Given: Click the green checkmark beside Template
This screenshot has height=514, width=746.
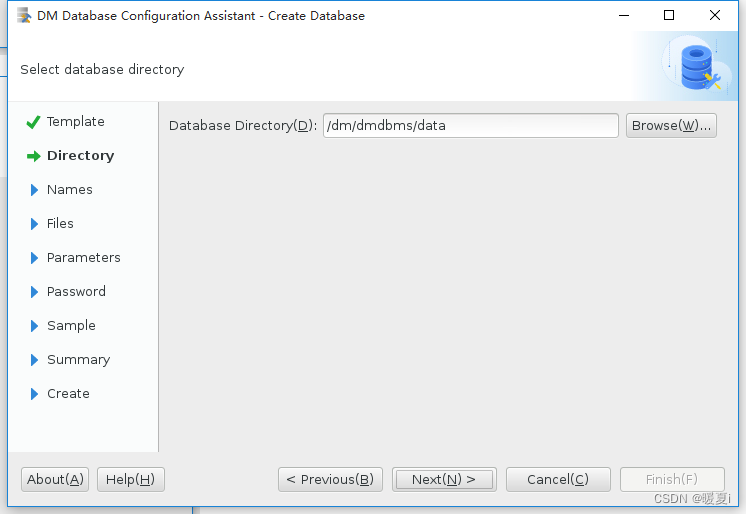Looking at the screenshot, I should (x=33, y=122).
